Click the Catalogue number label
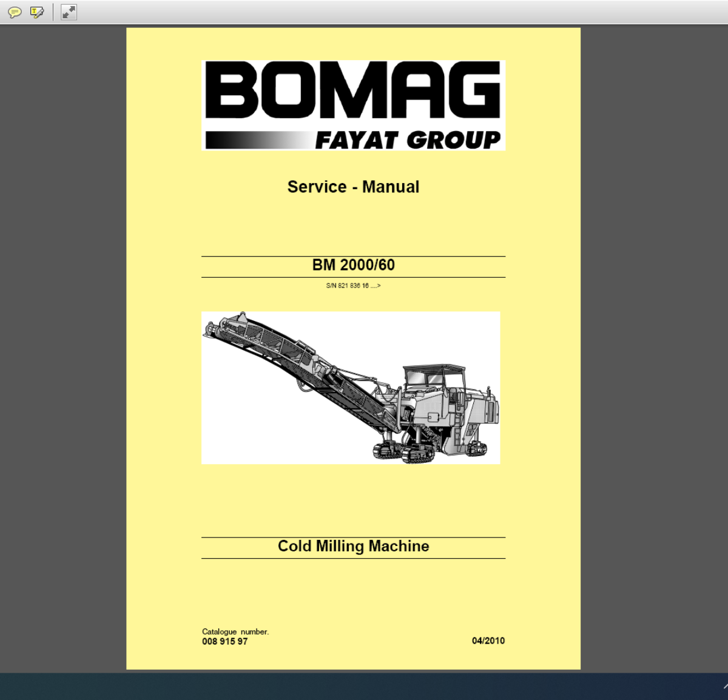 (x=235, y=631)
